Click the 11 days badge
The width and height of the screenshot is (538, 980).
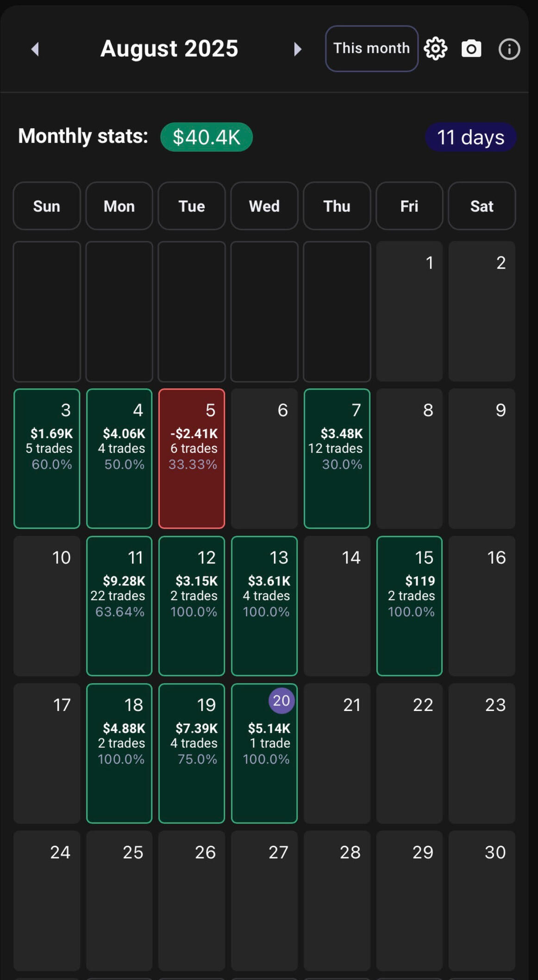click(x=470, y=137)
